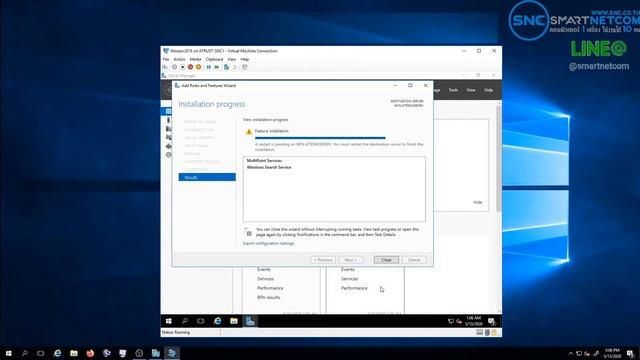
Task: Click the notification flag icon in wizard note
Action: click(249, 232)
